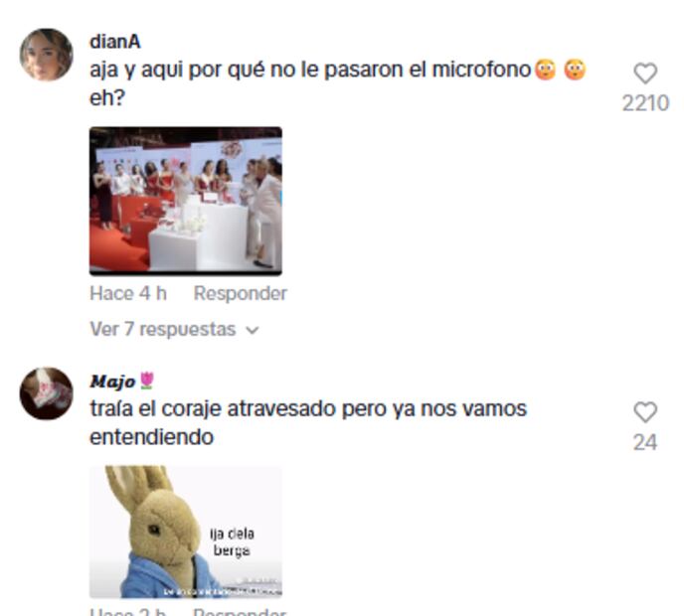Click the 2210 like count
The width and height of the screenshot is (684, 616).
point(645,103)
